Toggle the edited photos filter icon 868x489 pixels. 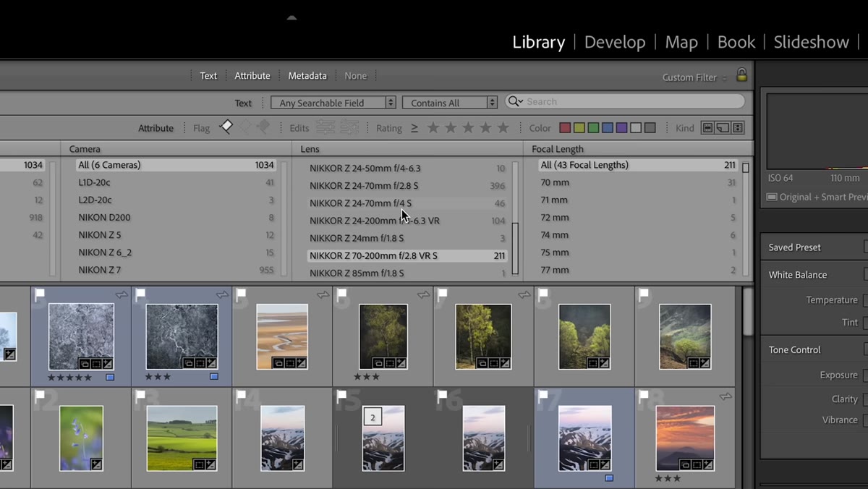325,128
